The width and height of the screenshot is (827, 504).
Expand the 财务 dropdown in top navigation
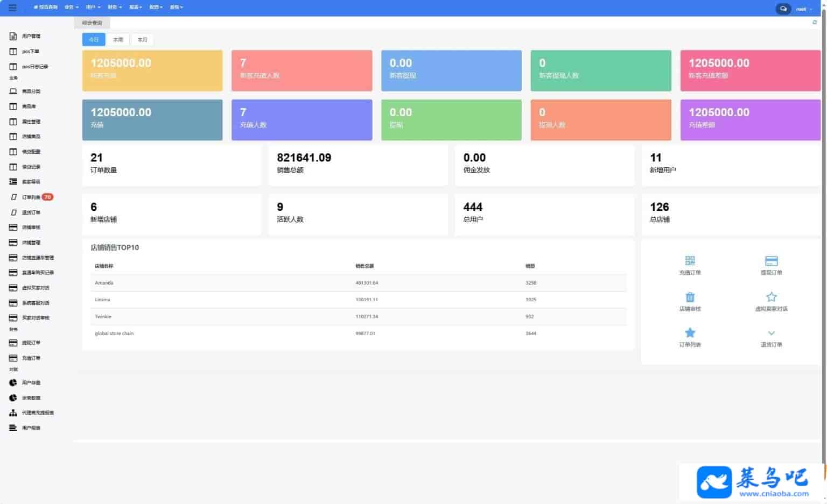(115, 8)
